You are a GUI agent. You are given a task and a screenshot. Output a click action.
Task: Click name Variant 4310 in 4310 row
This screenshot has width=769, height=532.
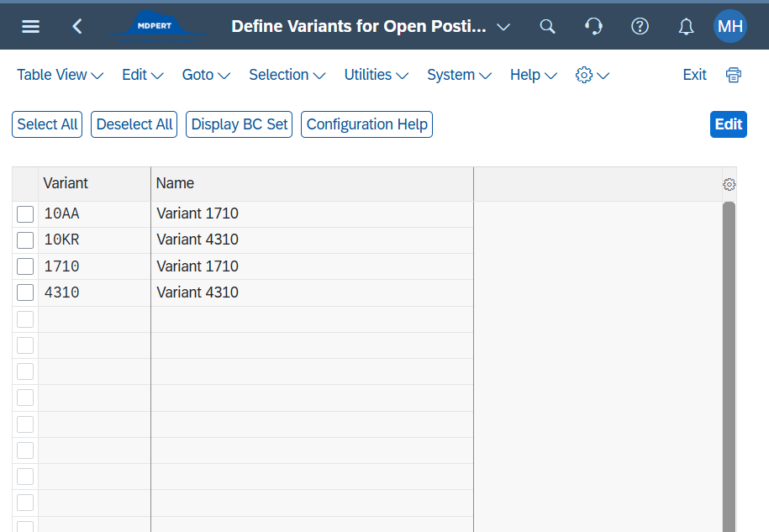coord(312,292)
